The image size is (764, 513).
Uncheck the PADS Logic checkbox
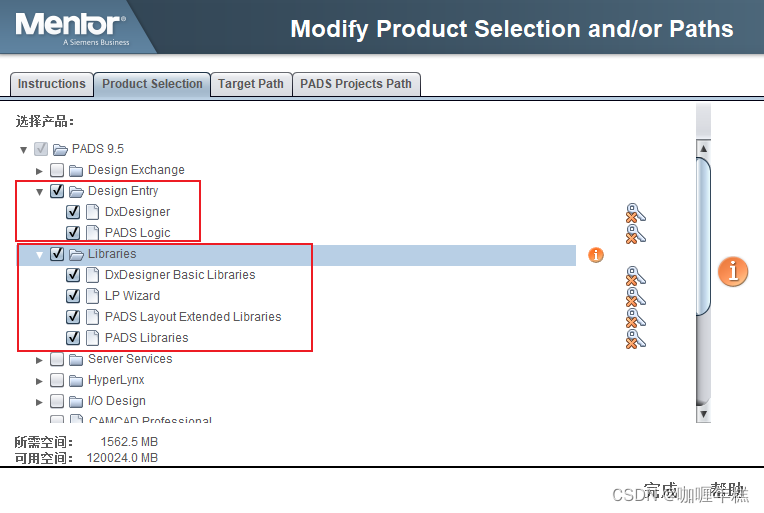(x=73, y=233)
